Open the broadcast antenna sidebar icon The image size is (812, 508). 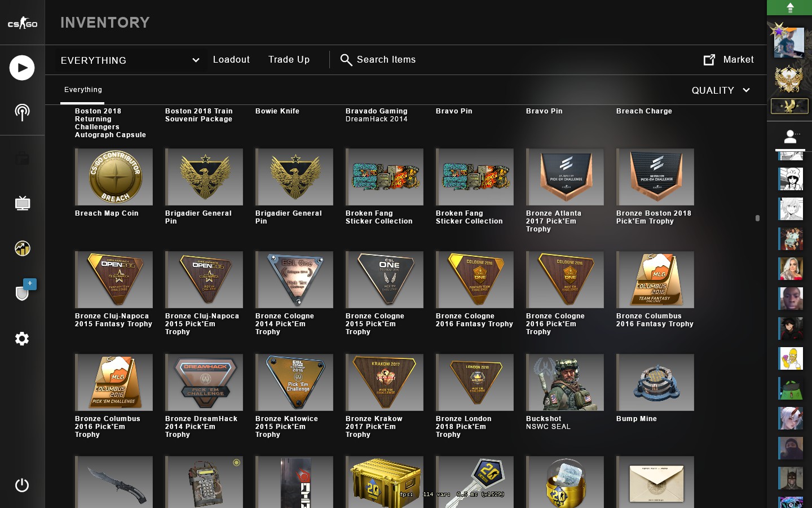point(22,112)
